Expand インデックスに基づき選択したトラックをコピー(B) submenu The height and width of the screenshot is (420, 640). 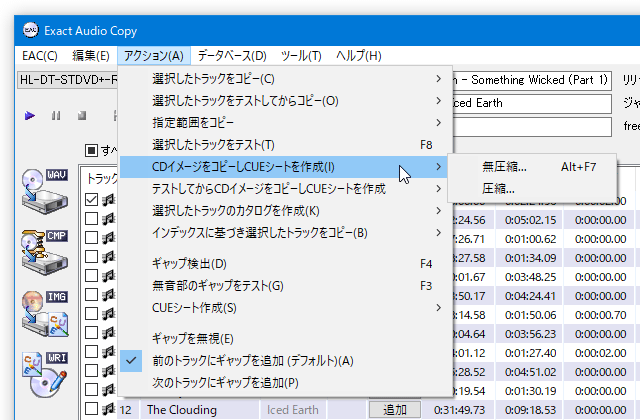286,233
